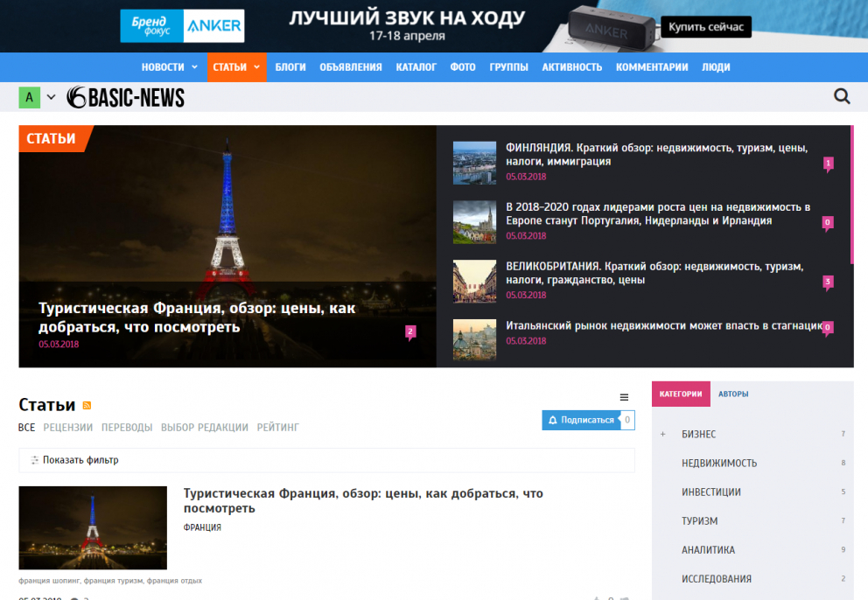Image resolution: width=868 pixels, height=600 pixels.
Task: Expand the Бизнес category plus sign
Action: point(662,435)
